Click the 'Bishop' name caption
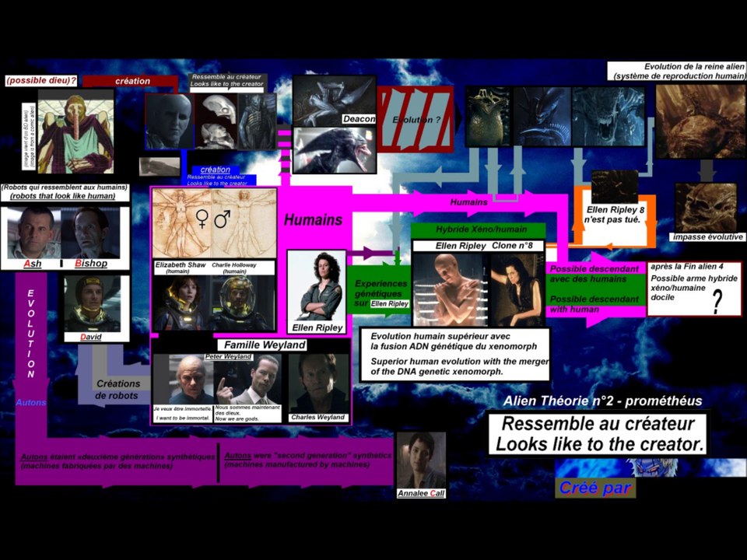The height and width of the screenshot is (560, 747). click(91, 264)
